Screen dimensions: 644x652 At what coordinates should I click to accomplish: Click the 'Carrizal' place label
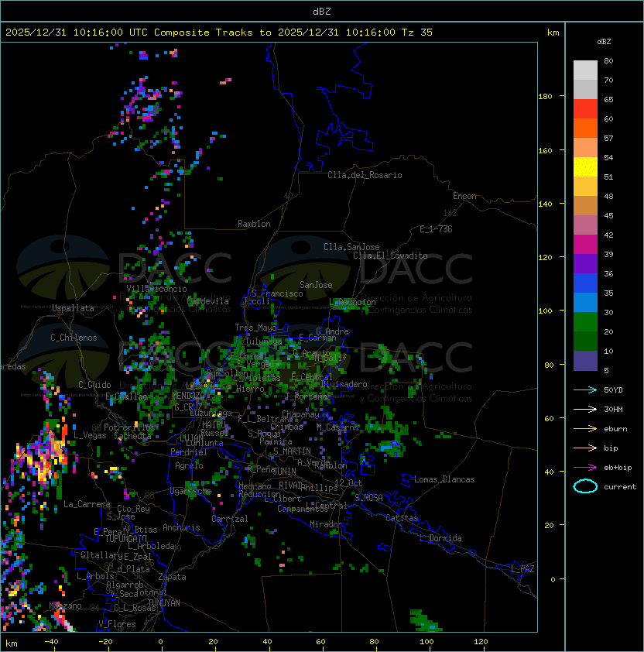[x=229, y=519]
